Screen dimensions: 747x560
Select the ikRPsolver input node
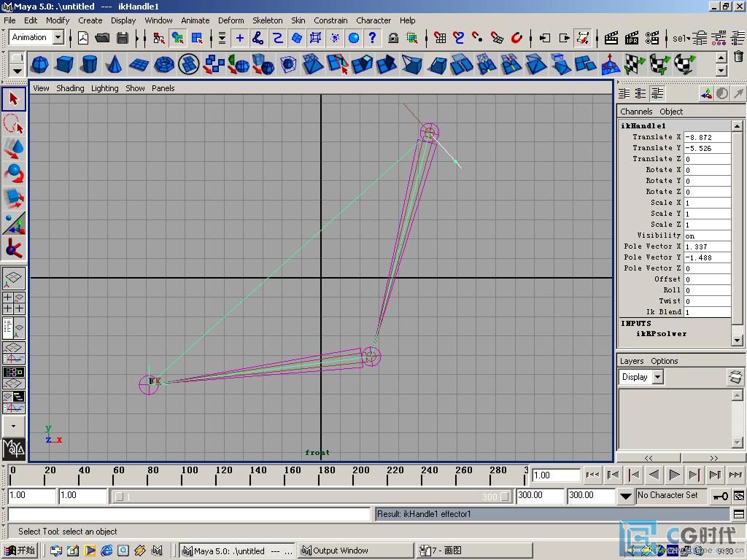tap(661, 334)
